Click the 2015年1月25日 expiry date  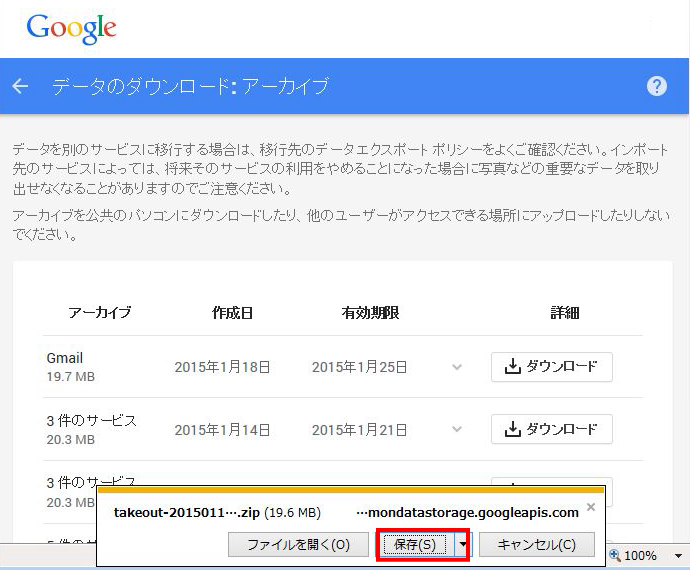point(360,367)
